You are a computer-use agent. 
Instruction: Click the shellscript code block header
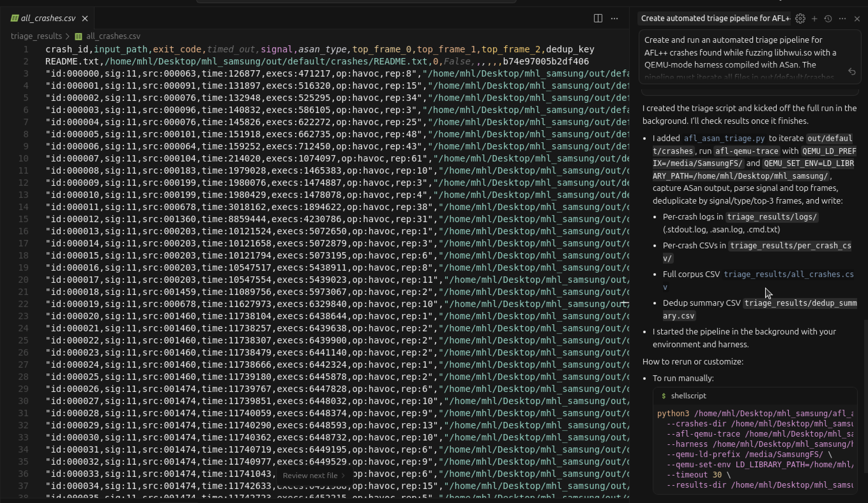point(688,396)
